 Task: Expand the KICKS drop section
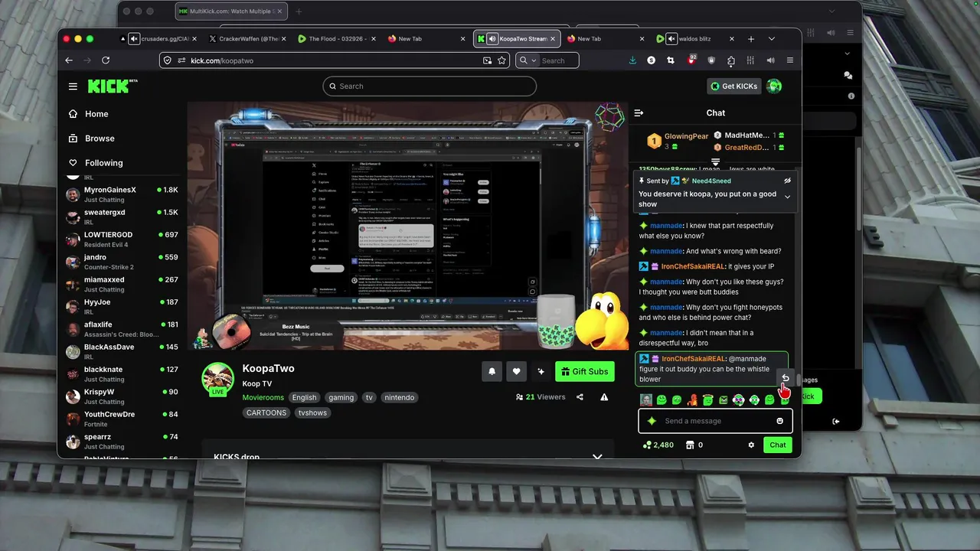click(597, 457)
